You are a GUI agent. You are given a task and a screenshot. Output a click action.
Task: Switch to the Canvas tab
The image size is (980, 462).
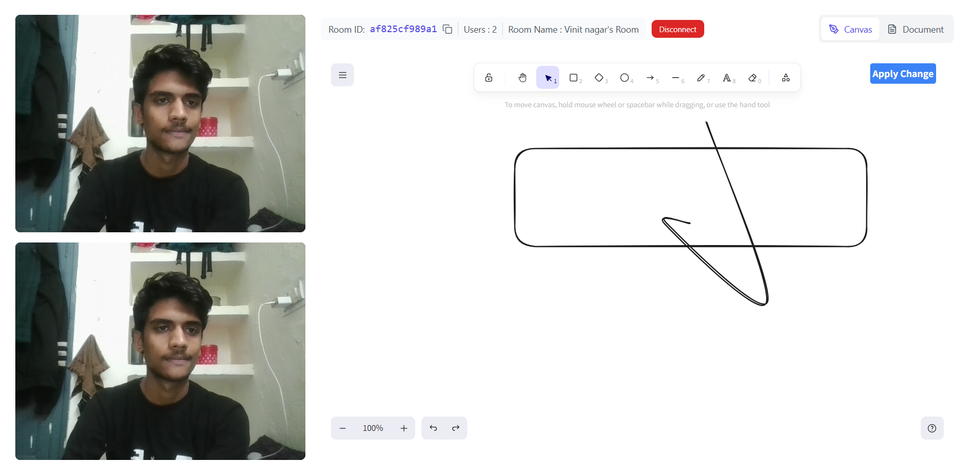pos(850,29)
